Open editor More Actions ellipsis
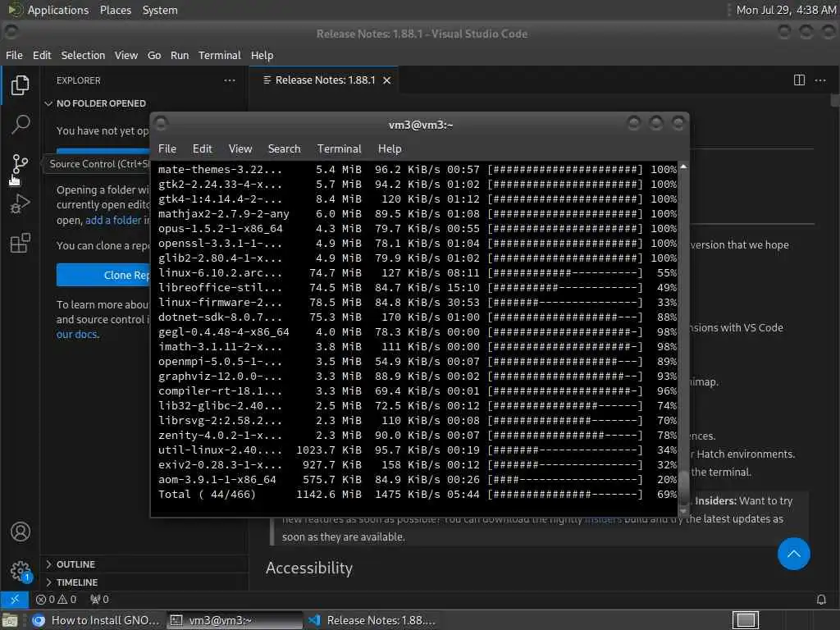This screenshot has width=840, height=630. click(x=820, y=80)
